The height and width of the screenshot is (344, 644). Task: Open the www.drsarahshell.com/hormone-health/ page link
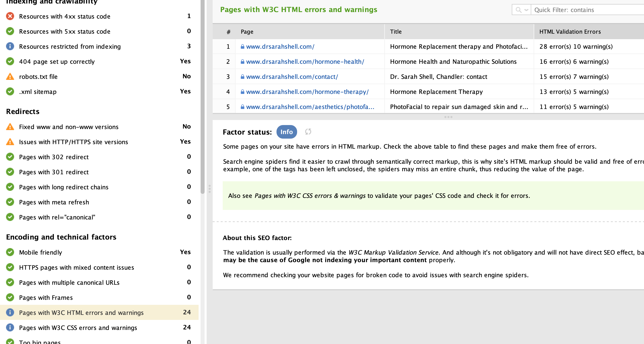coord(305,62)
